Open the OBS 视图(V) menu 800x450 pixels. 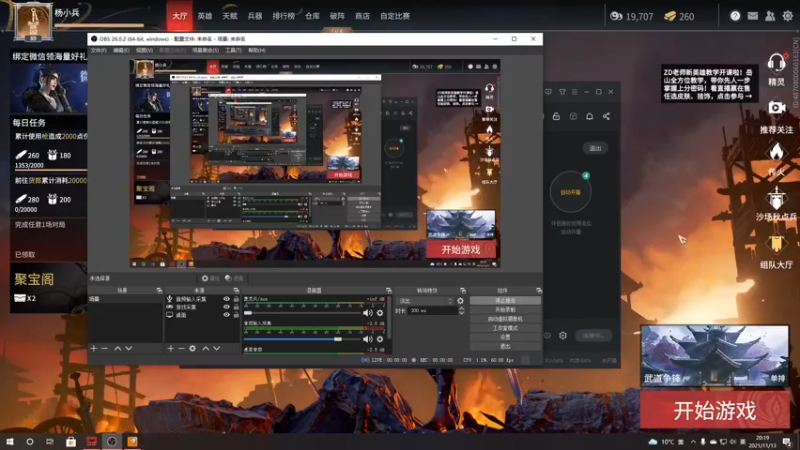click(144, 51)
